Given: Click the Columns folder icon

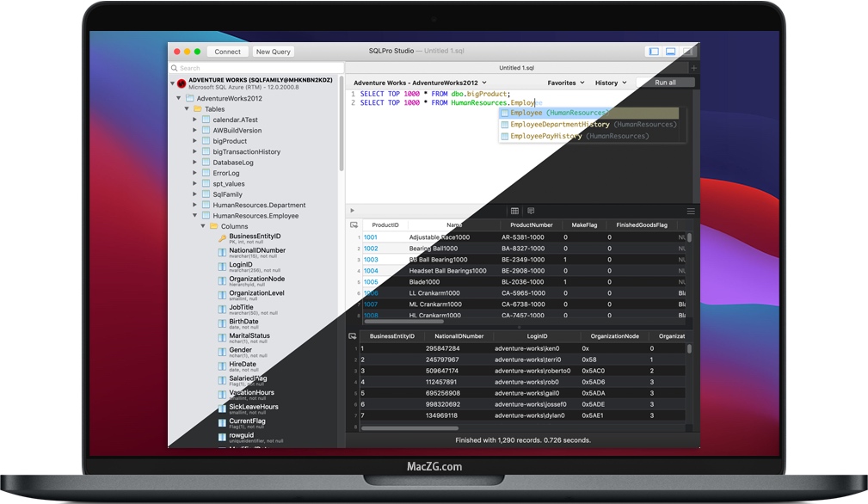Looking at the screenshot, I should click(214, 226).
